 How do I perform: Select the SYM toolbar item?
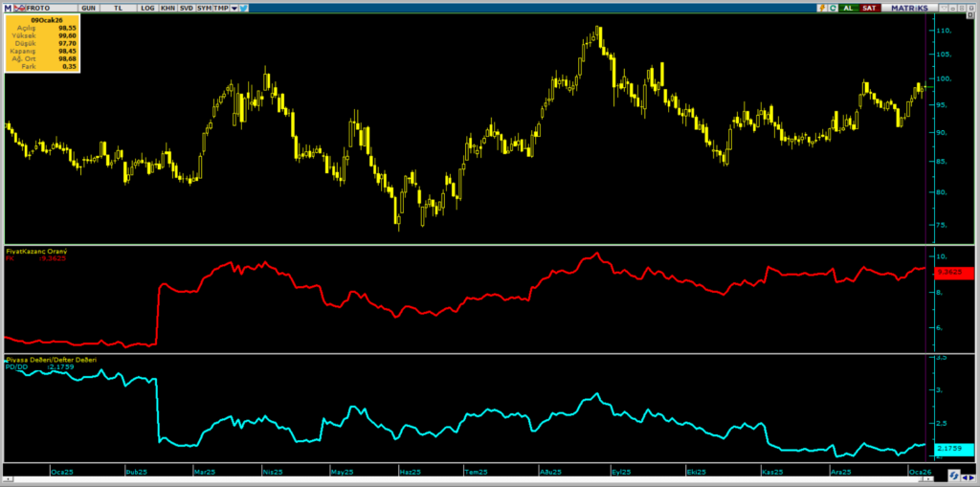[206, 7]
